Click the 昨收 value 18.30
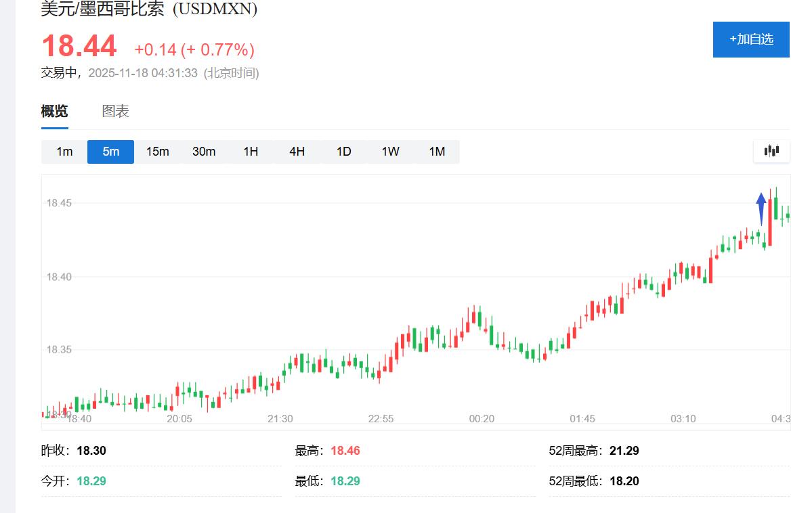This screenshot has height=513, width=812. click(x=91, y=451)
